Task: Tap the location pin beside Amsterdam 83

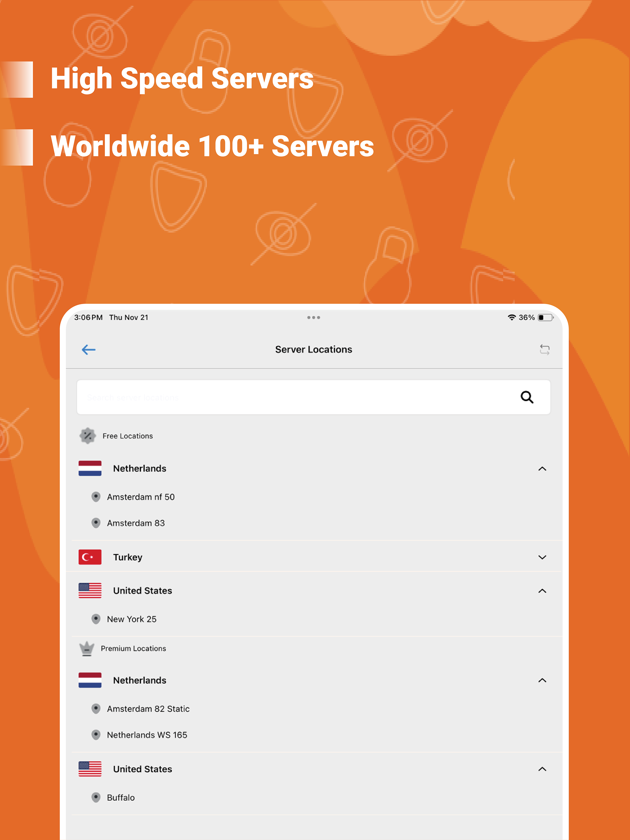Action: click(x=96, y=523)
